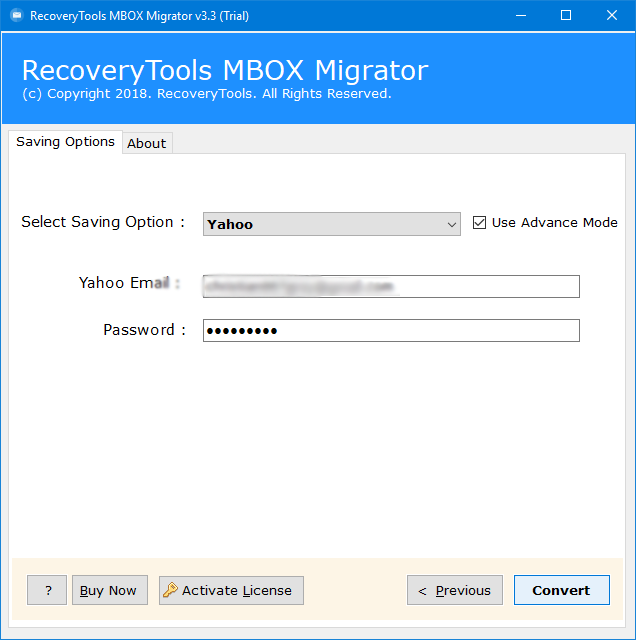Click the Yahoo Email input field
This screenshot has width=636, height=640.
pos(391,286)
